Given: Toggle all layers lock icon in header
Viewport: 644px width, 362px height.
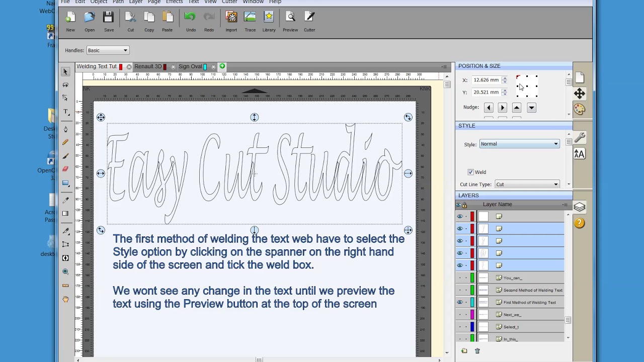Looking at the screenshot, I should pyautogui.click(x=464, y=205).
